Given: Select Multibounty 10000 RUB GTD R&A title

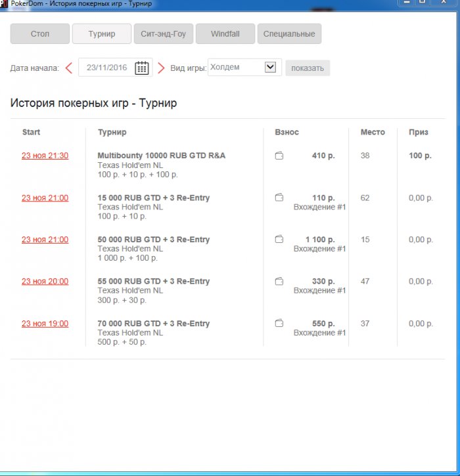Looking at the screenshot, I should click(x=162, y=156).
